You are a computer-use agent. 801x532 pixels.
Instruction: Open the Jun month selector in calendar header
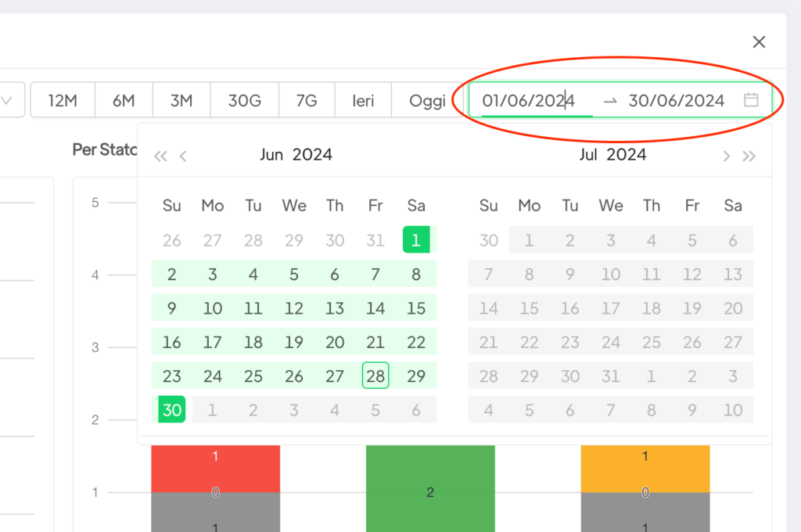(271, 155)
